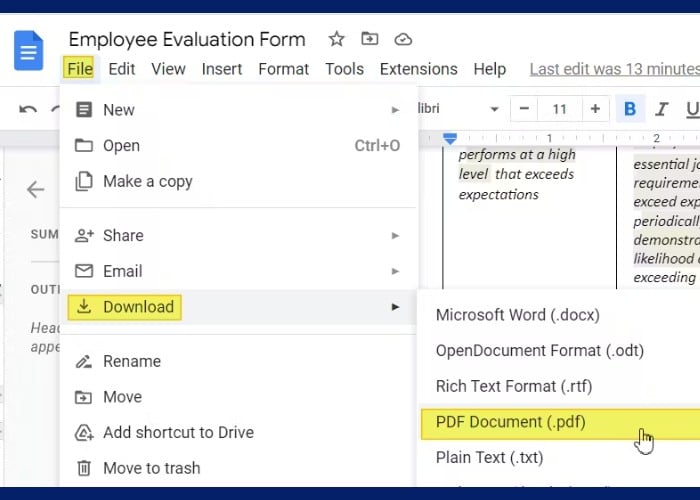
Task: Open the font family dropdown arrow
Action: [x=494, y=109]
